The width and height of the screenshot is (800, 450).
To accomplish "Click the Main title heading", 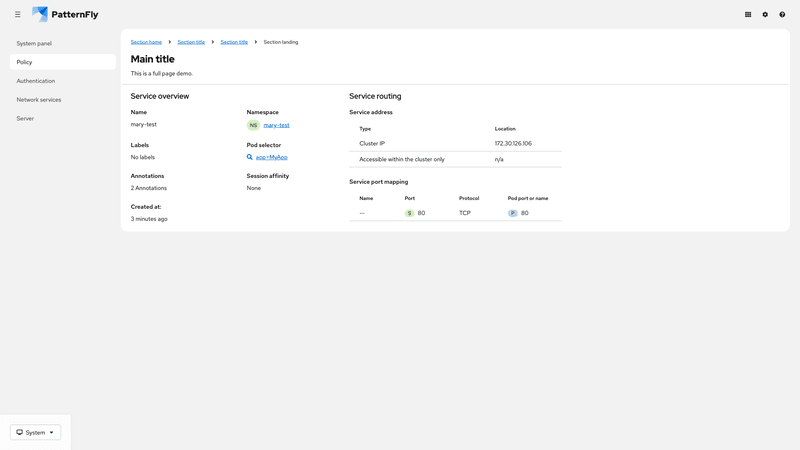I will [x=153, y=59].
